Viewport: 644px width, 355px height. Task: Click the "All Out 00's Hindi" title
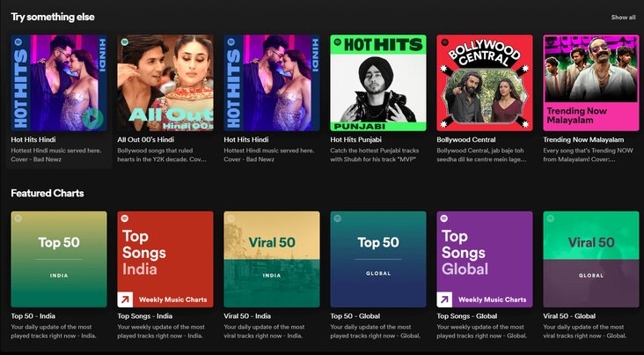coord(145,139)
